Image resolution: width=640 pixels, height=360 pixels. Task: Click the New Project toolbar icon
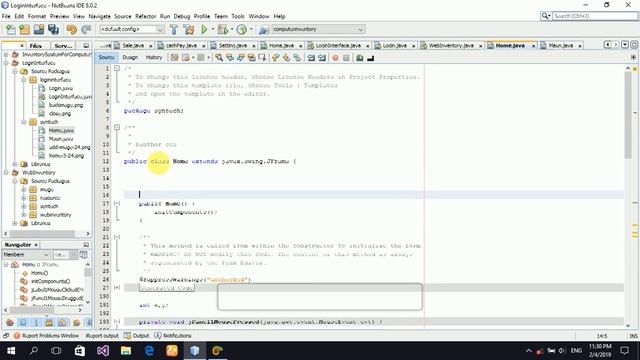[24, 29]
